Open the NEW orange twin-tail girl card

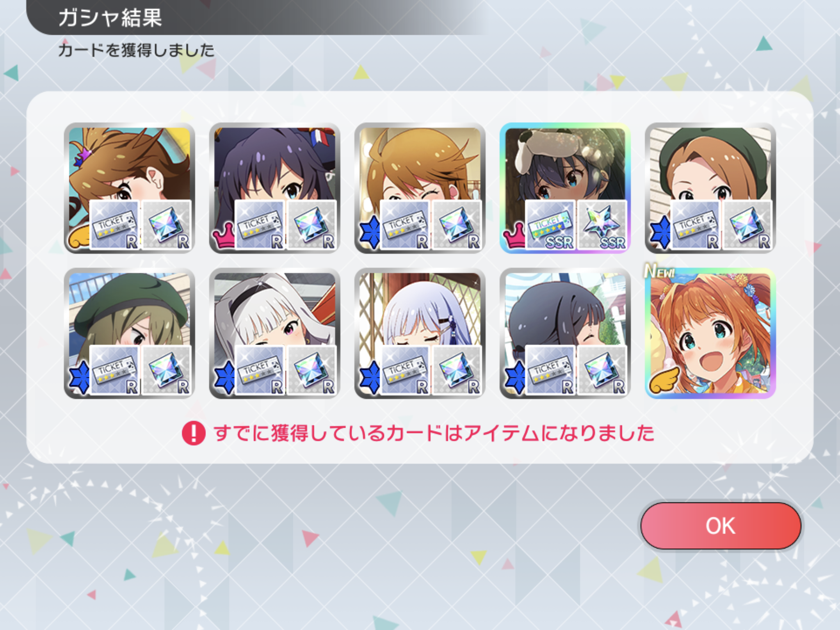pos(710,333)
